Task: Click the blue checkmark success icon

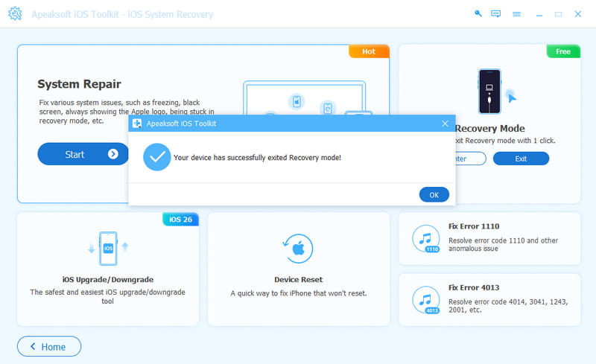Action: click(x=156, y=157)
